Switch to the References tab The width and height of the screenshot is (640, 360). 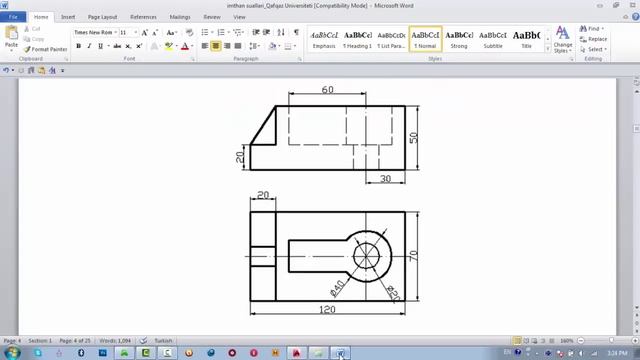point(143,17)
